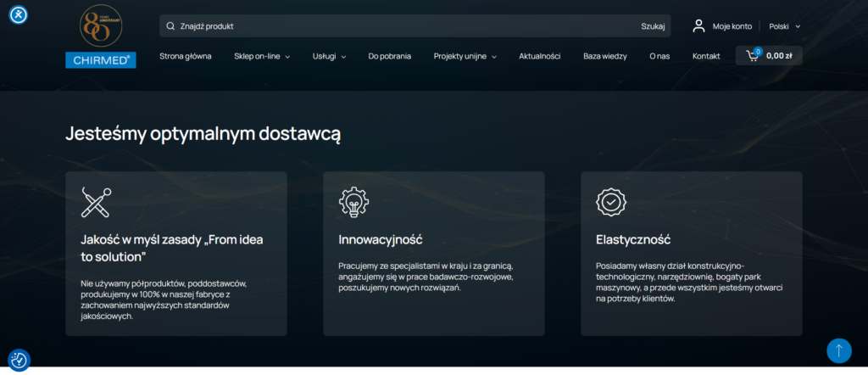This screenshot has width=868, height=375.
Task: Open the Do pobrania menu item
Action: pos(390,56)
